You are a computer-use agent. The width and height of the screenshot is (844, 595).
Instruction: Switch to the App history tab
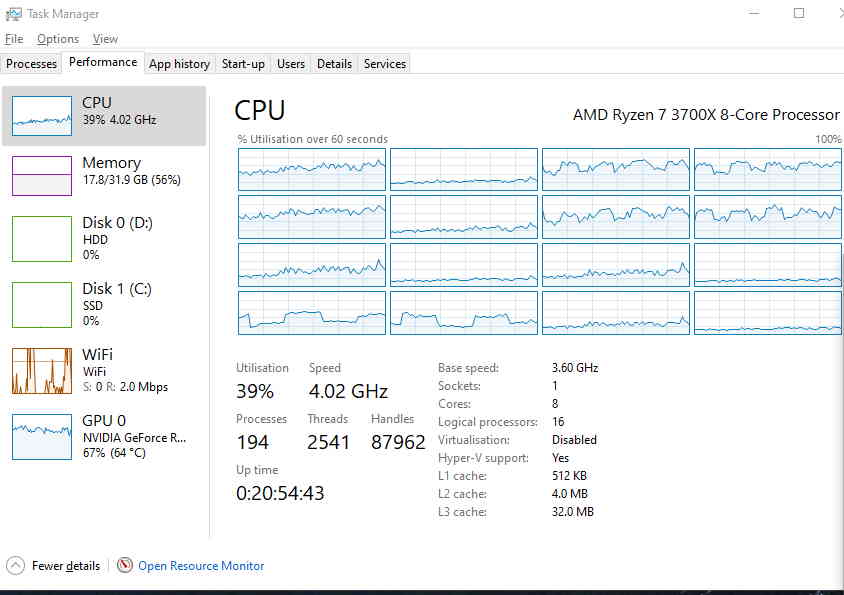(179, 64)
